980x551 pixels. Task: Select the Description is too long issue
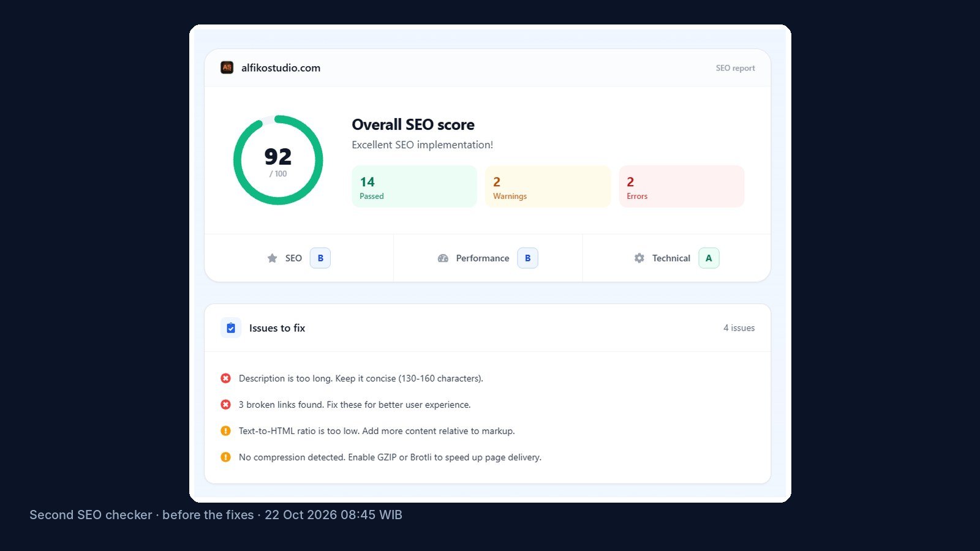tap(361, 378)
